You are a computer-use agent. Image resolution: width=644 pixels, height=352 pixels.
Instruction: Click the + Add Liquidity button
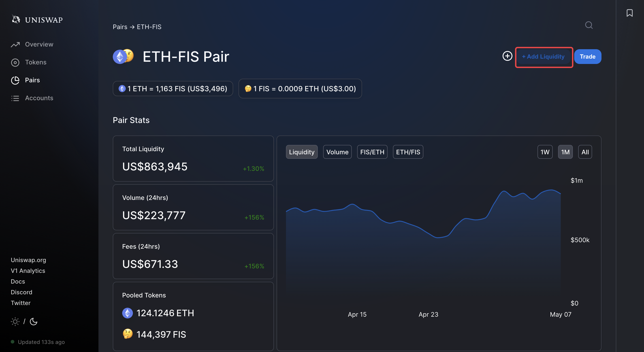pos(543,57)
